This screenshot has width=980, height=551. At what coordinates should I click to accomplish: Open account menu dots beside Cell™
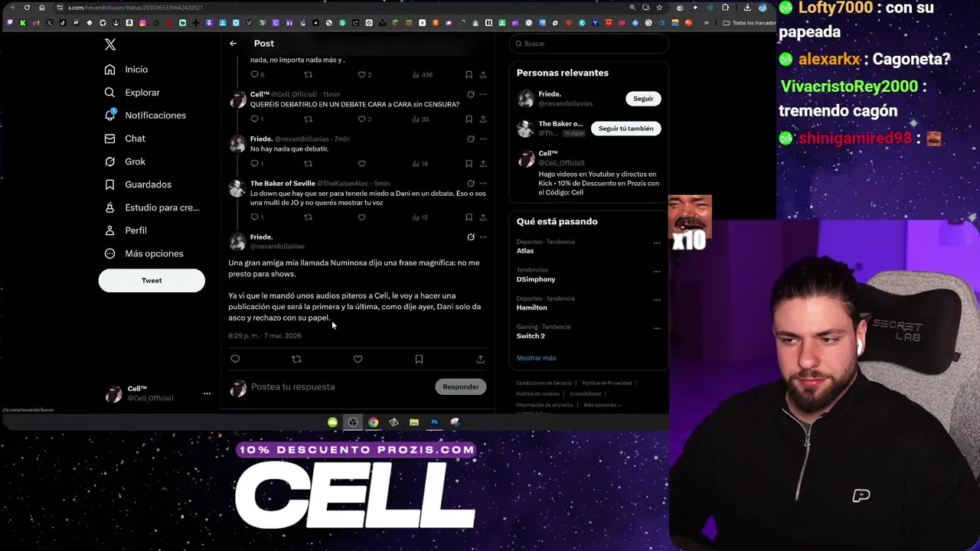(207, 393)
